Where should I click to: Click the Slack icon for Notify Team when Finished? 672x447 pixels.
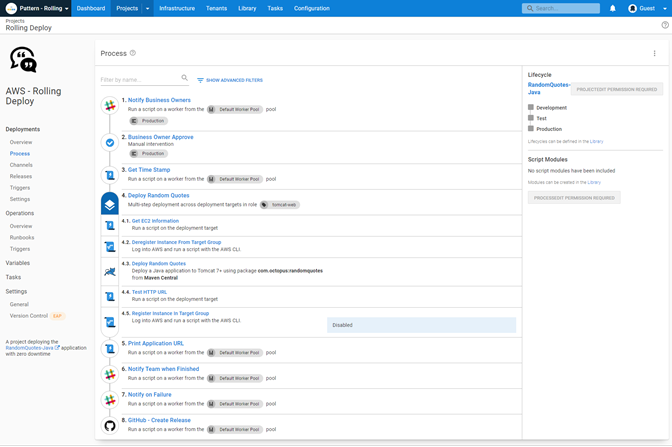pos(110,375)
